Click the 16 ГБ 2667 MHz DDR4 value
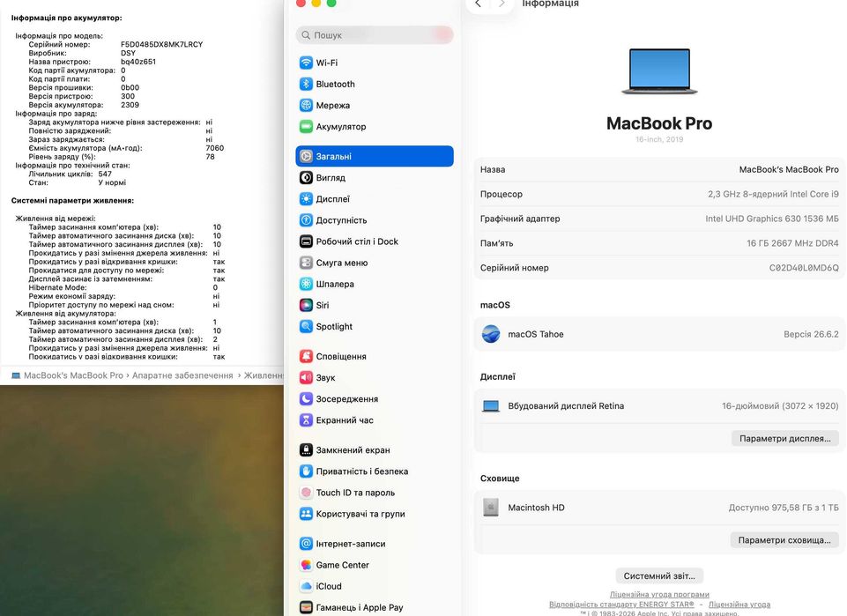Screen dimensions: 847x616 tap(792, 243)
